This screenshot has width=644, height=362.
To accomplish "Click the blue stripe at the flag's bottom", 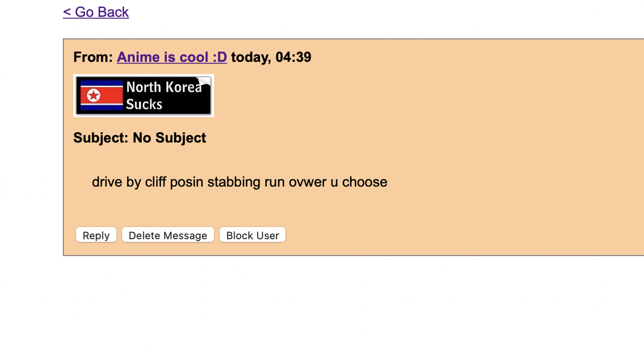I will [x=101, y=108].
